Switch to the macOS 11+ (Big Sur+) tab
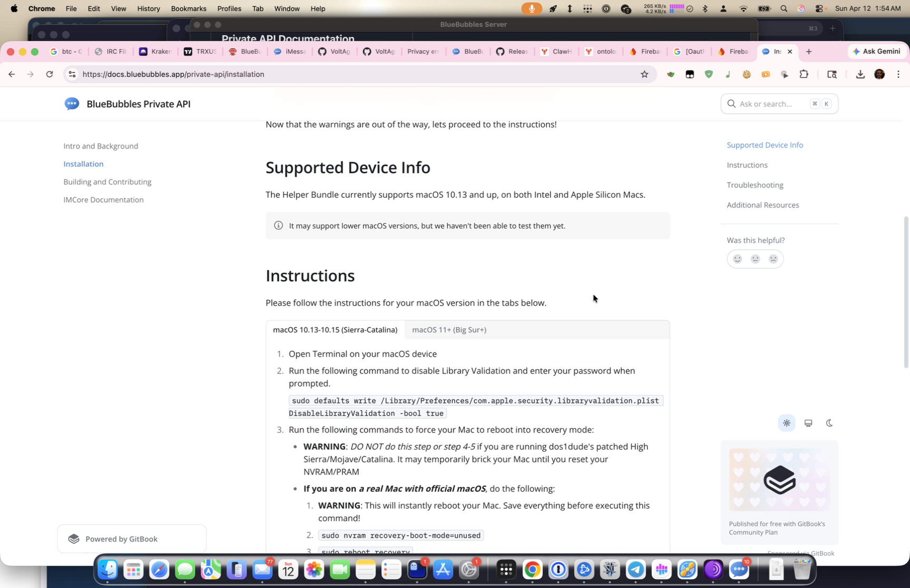The image size is (910, 588). [x=449, y=330]
